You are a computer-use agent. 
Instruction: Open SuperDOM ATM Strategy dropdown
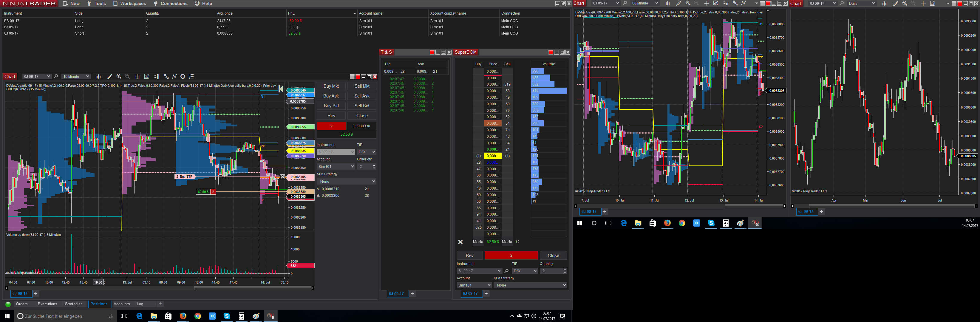(x=530, y=285)
